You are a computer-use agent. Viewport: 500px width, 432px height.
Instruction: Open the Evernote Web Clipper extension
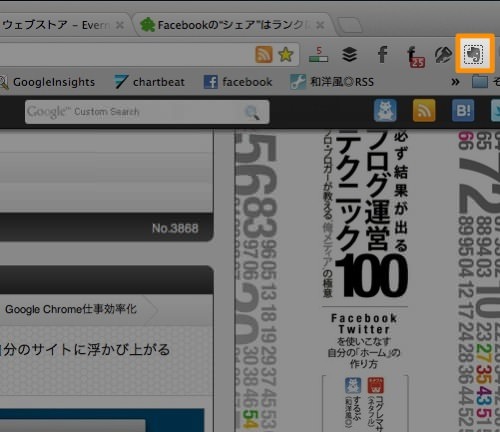pos(474,54)
